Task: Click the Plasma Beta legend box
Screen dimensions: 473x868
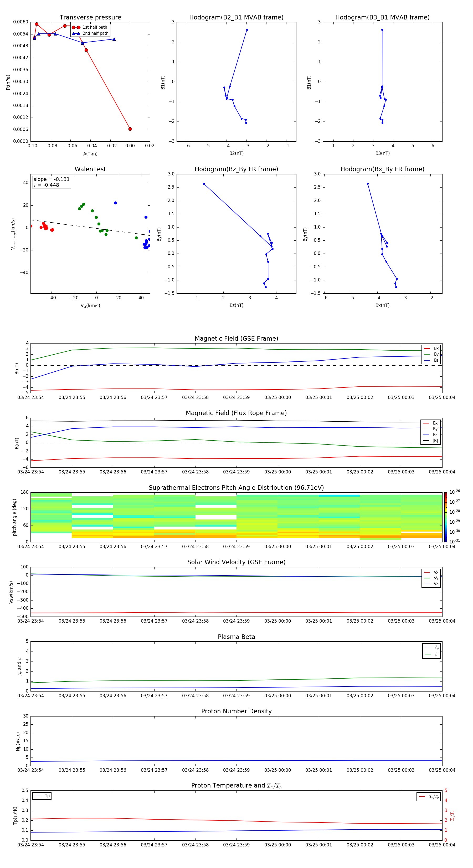Action: 431,651
